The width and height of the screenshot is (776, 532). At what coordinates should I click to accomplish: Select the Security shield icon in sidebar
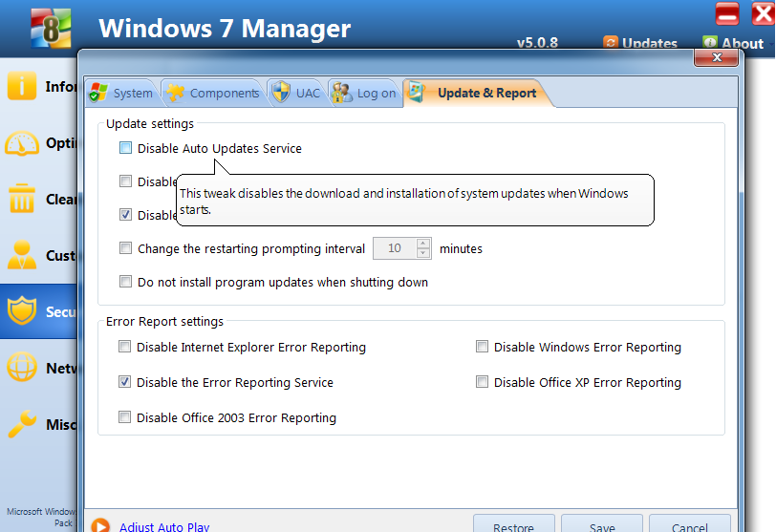(21, 311)
